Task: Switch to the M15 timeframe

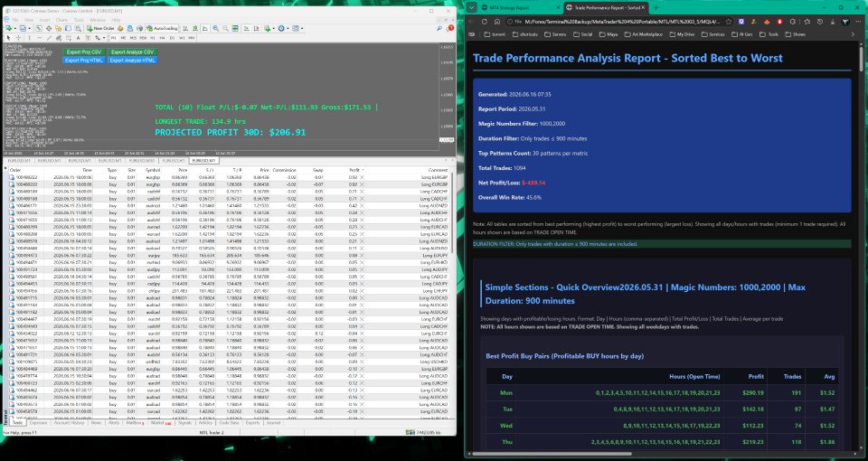Action: [133, 38]
